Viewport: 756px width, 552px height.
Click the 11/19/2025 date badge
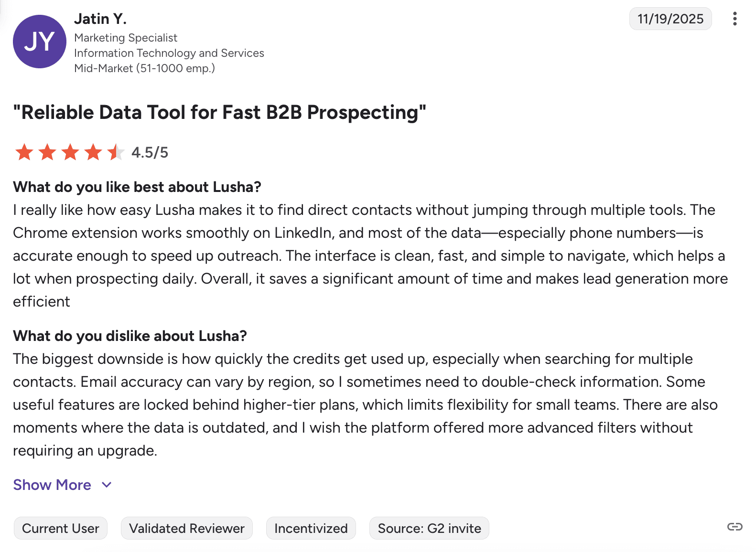coord(670,19)
